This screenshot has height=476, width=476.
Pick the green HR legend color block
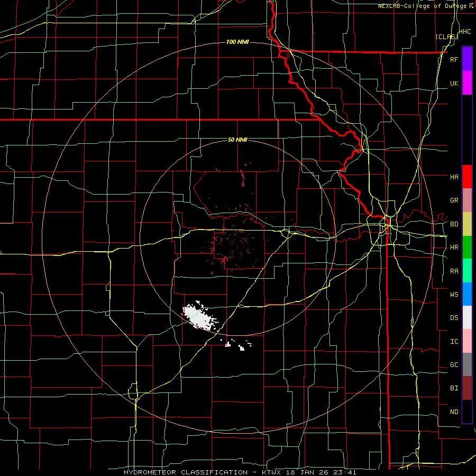coord(467,248)
